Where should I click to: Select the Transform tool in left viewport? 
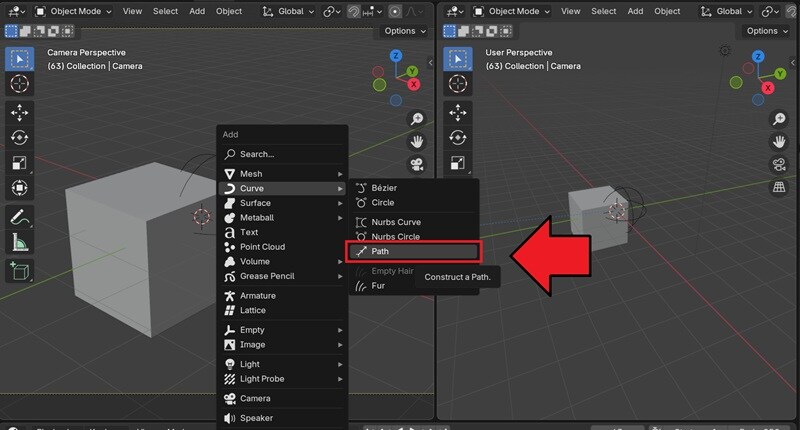[x=19, y=188]
